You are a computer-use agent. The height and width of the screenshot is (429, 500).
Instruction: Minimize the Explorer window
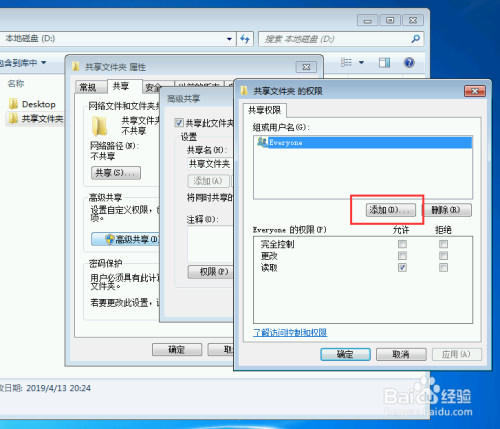pos(367,21)
